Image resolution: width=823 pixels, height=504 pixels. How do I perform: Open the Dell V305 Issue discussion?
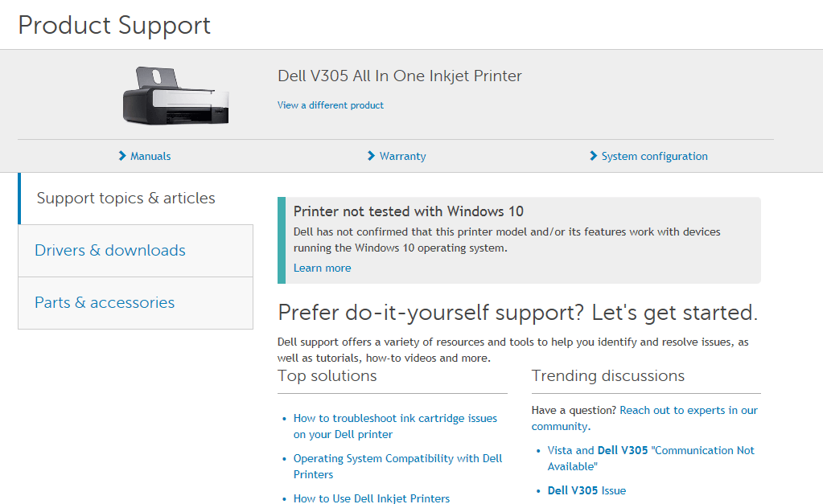coord(586,490)
